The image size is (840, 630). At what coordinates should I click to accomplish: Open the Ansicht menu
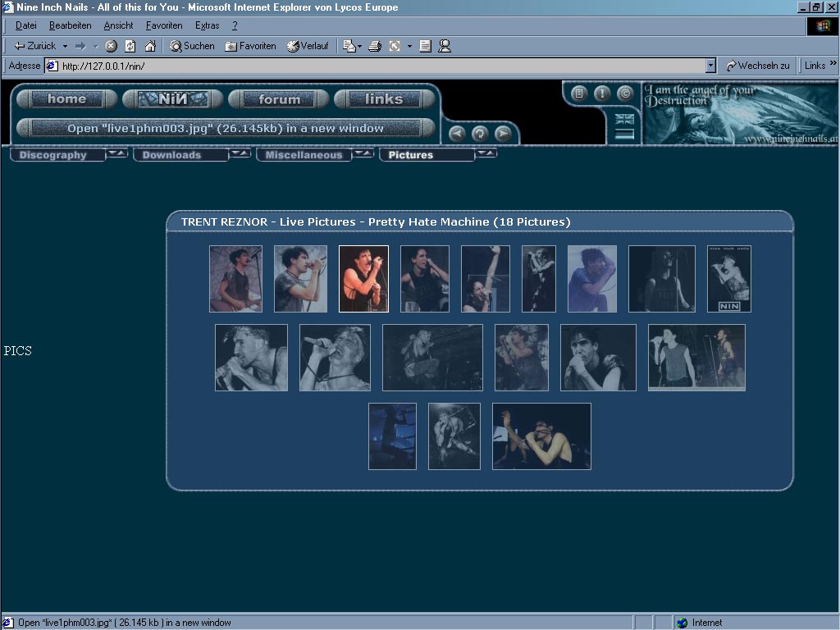[118, 25]
